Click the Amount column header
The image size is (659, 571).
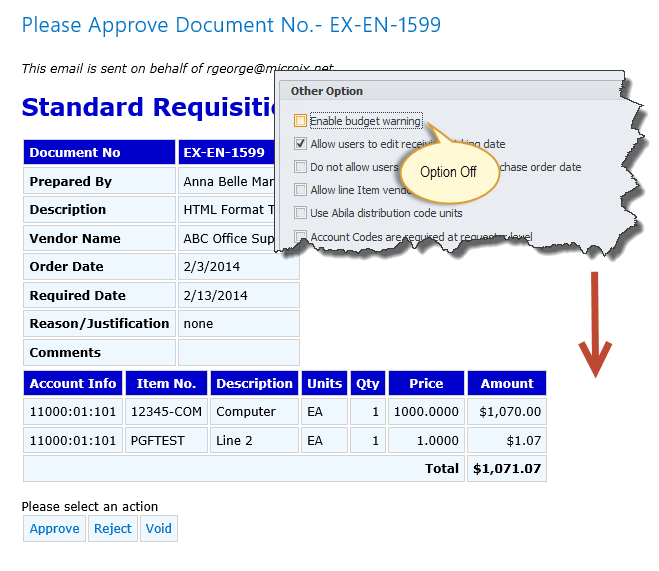coord(506,383)
